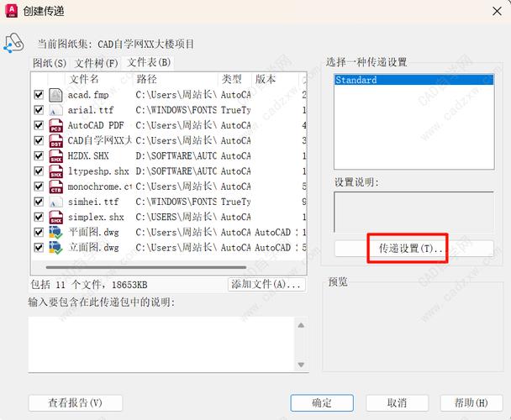Viewport: 511px width, 420px height.
Task: Uncheck the arial.ttf checkbox
Action: pos(39,110)
